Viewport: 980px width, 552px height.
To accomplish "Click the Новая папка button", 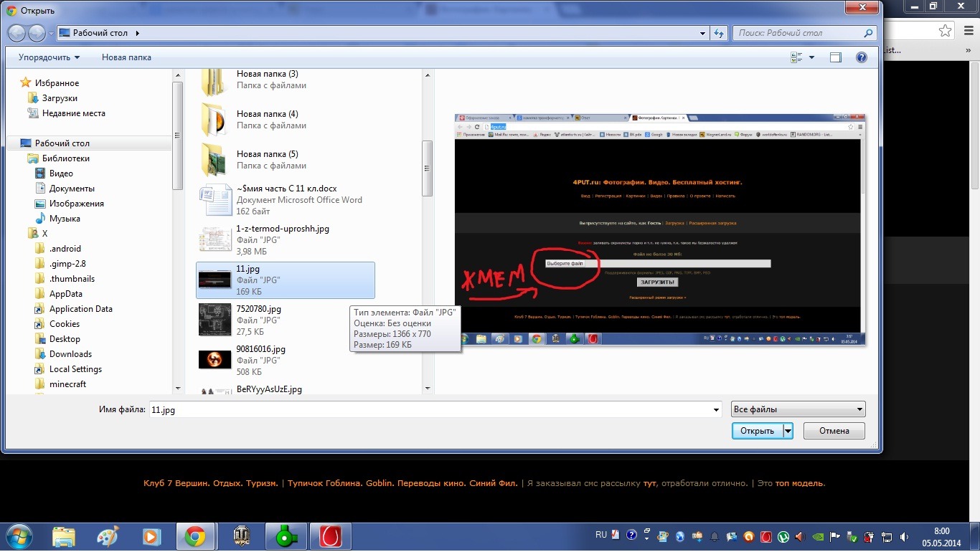I will (x=126, y=57).
